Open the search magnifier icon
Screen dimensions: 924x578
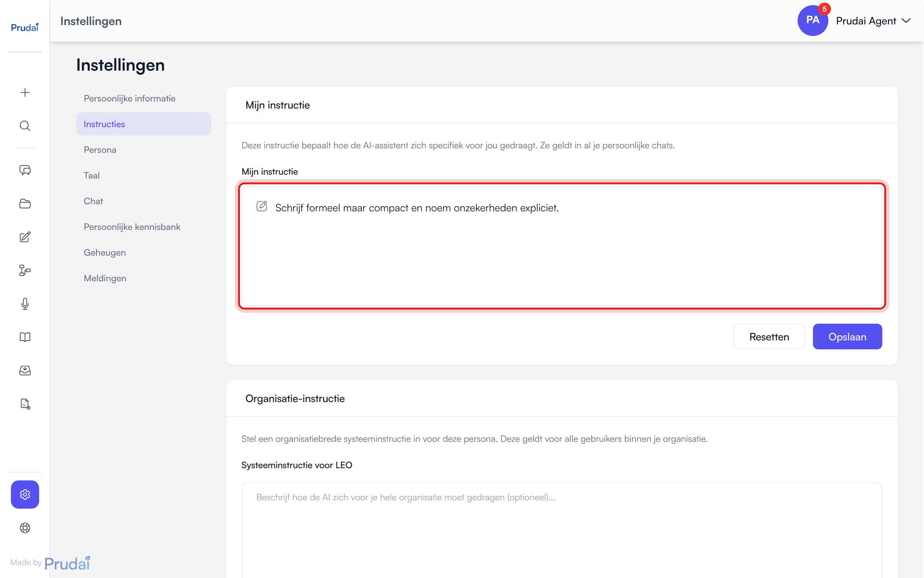point(25,126)
